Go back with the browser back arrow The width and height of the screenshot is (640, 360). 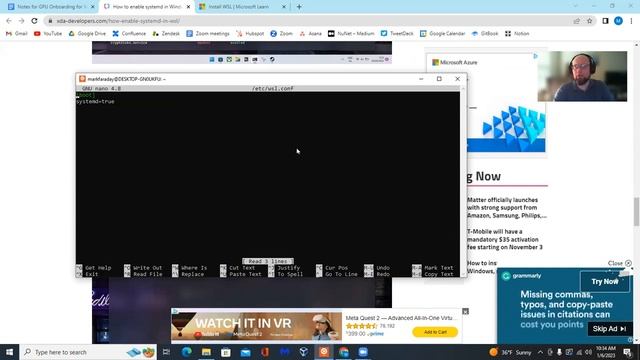click(x=9, y=21)
